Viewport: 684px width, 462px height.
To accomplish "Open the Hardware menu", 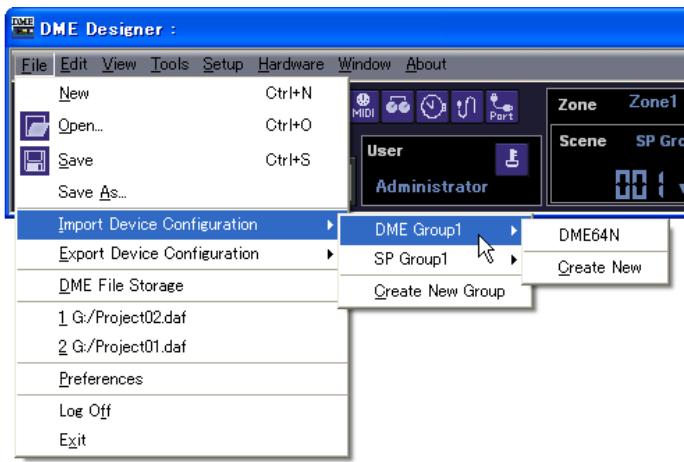I will pyautogui.click(x=291, y=65).
